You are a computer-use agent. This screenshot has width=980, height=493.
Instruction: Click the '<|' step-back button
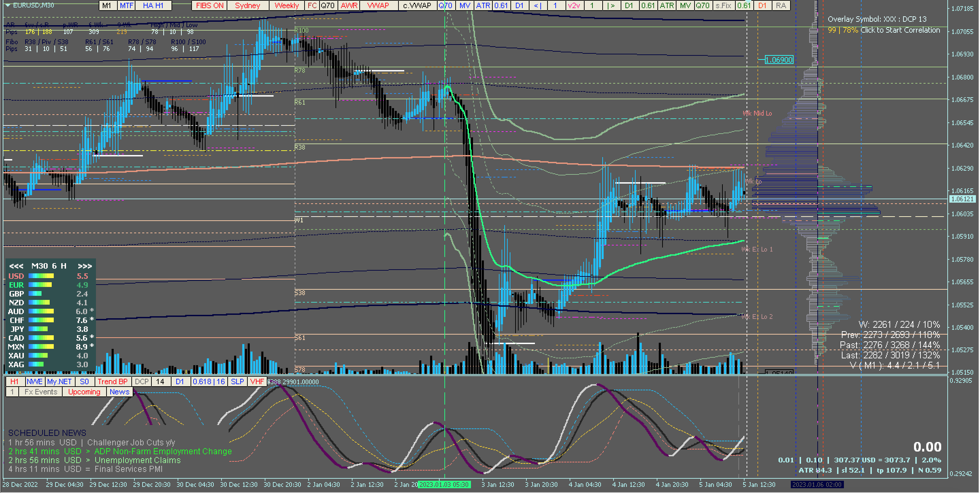click(538, 5)
